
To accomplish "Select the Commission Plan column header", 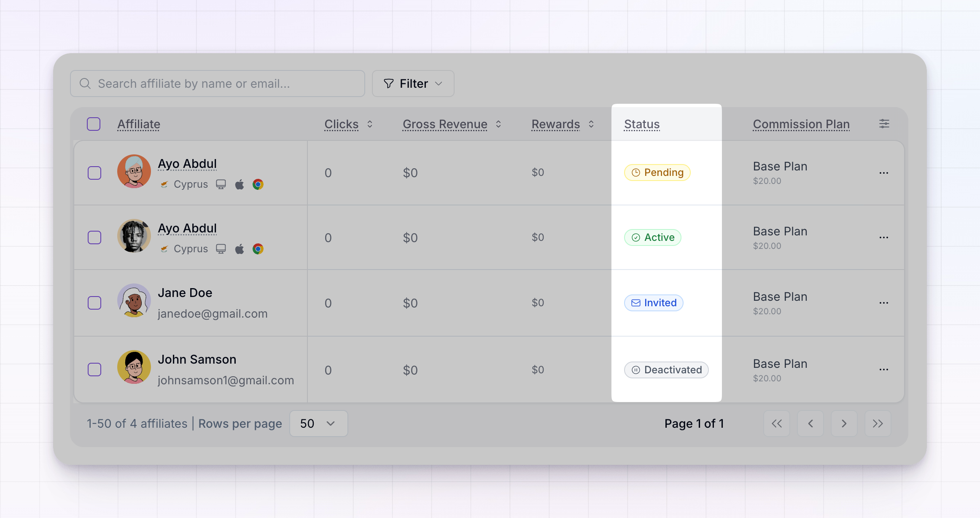I will pyautogui.click(x=801, y=124).
